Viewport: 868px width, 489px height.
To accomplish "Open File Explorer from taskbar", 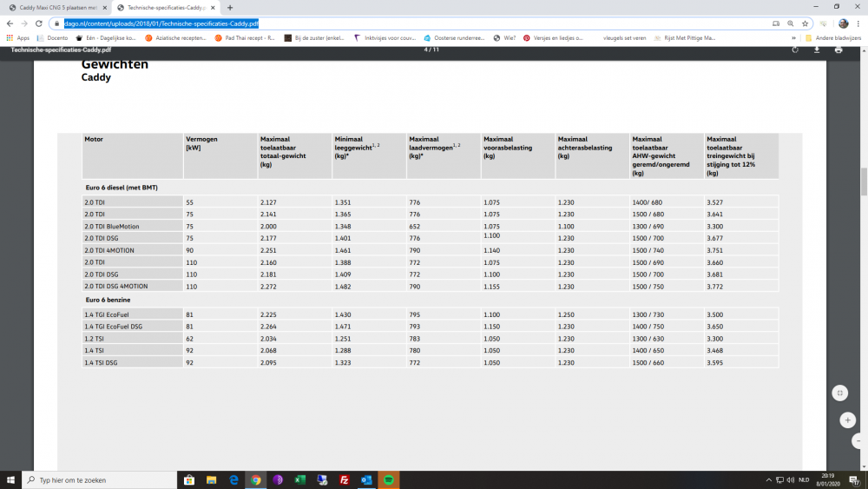I will (x=211, y=479).
